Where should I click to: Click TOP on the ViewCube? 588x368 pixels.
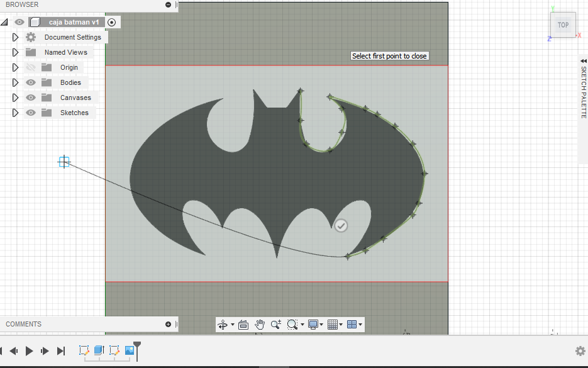(x=562, y=25)
